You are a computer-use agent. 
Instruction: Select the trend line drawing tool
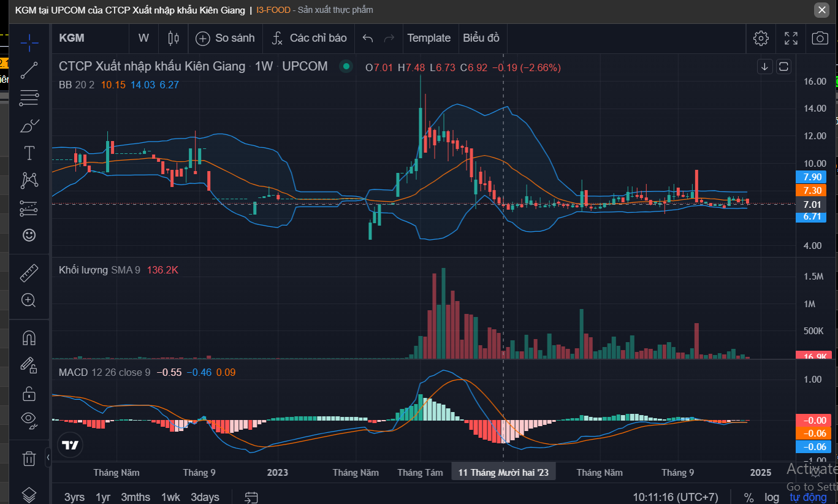[29, 71]
